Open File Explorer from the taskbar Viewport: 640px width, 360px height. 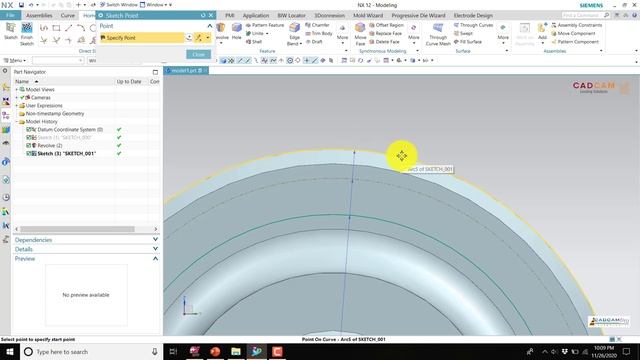coord(236,351)
